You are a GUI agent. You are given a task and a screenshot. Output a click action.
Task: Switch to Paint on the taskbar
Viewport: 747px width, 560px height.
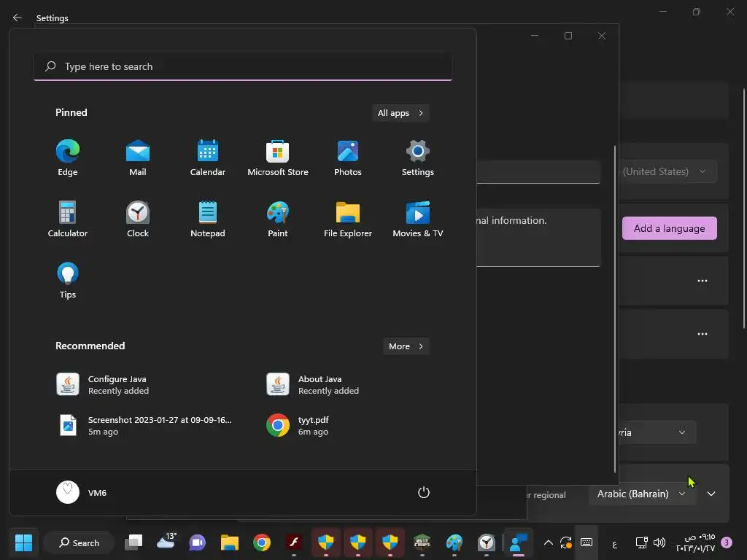tap(454, 542)
